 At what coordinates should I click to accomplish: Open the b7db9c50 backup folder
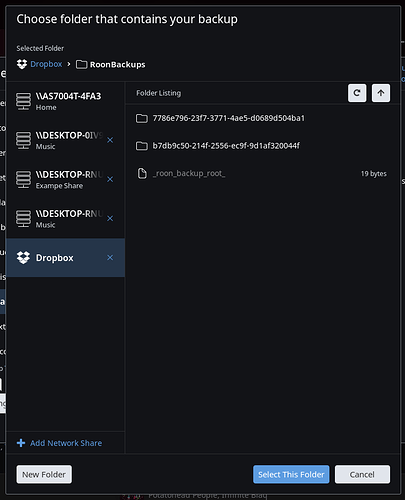click(x=218, y=146)
